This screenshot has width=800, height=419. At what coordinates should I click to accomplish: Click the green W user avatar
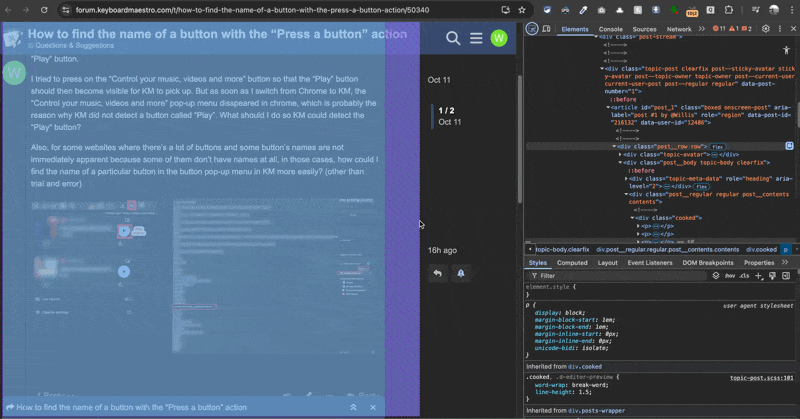pos(499,38)
